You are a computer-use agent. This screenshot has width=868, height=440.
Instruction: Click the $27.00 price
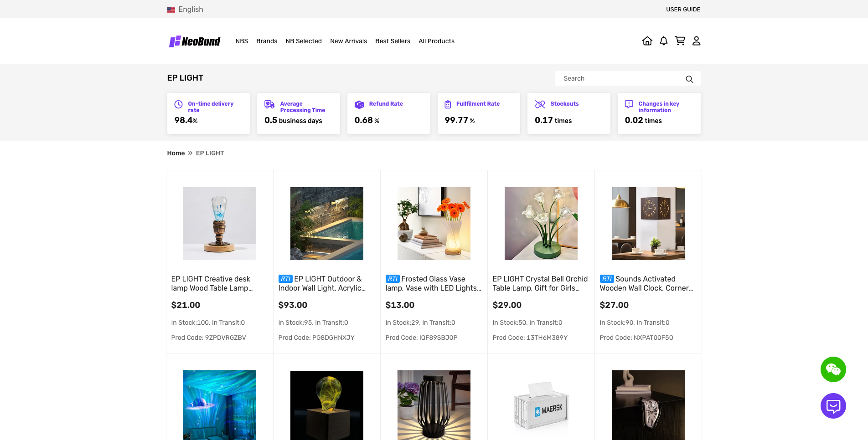(x=614, y=305)
